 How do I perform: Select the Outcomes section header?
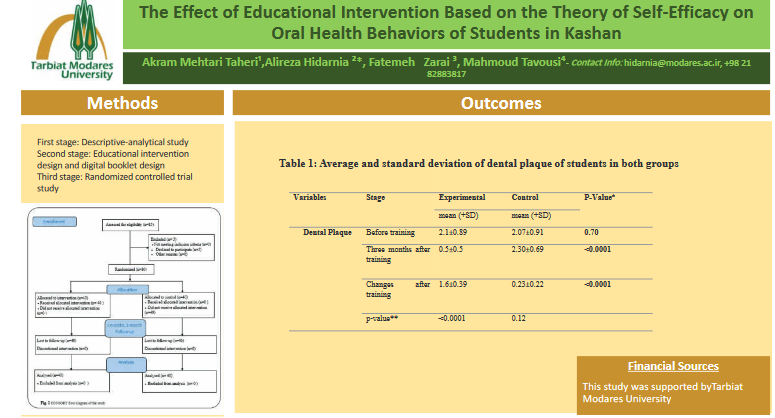point(501,104)
